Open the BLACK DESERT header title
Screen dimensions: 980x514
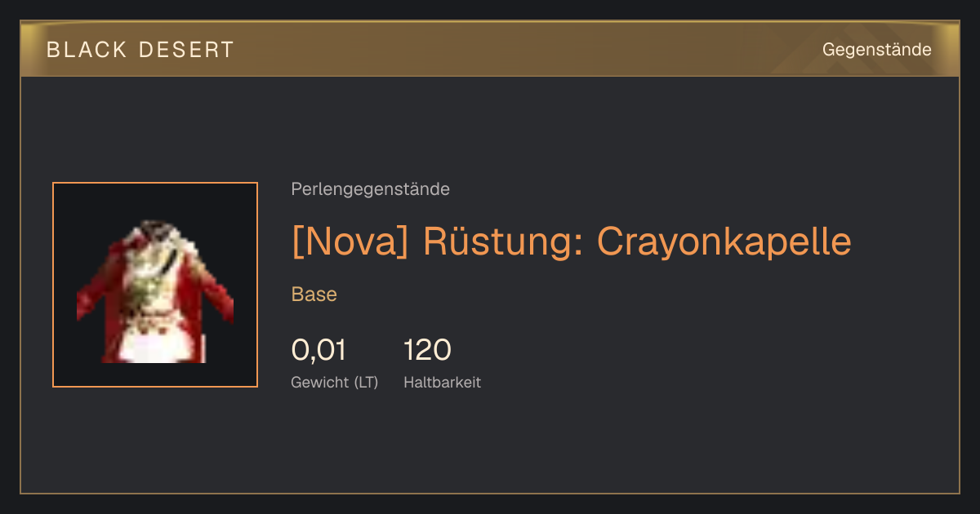coord(140,50)
